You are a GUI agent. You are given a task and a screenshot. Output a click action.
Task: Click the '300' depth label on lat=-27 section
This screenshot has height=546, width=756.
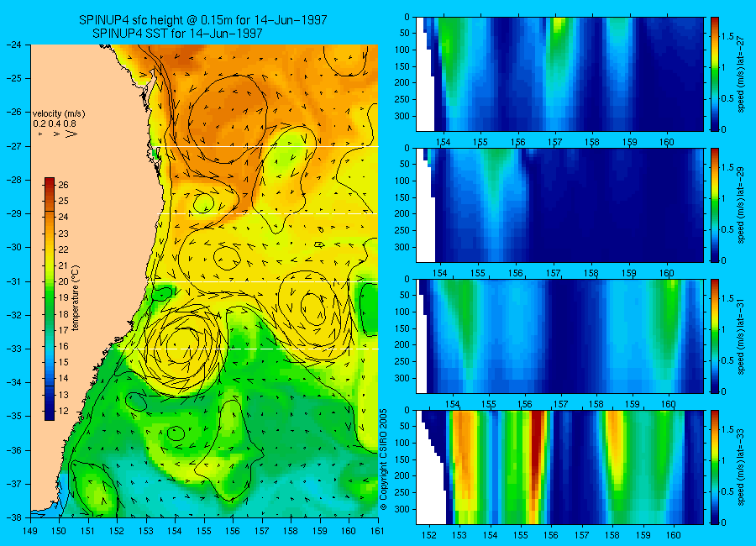[x=402, y=116]
